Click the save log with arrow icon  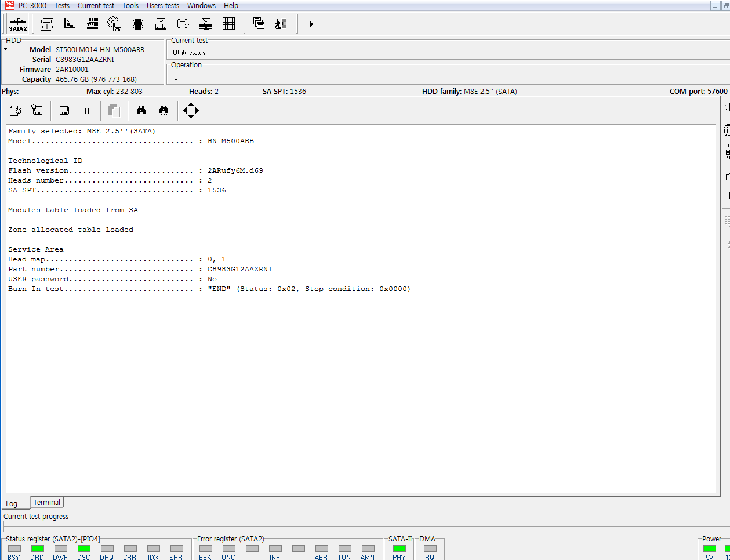37,110
